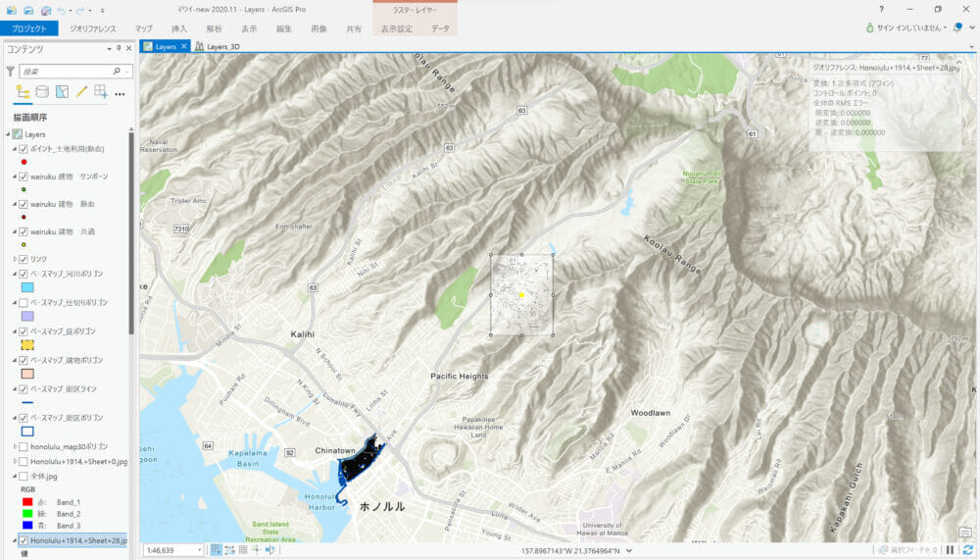
Task: Toggle visibility of ベースマップ_街区ライン layer
Action: point(24,389)
